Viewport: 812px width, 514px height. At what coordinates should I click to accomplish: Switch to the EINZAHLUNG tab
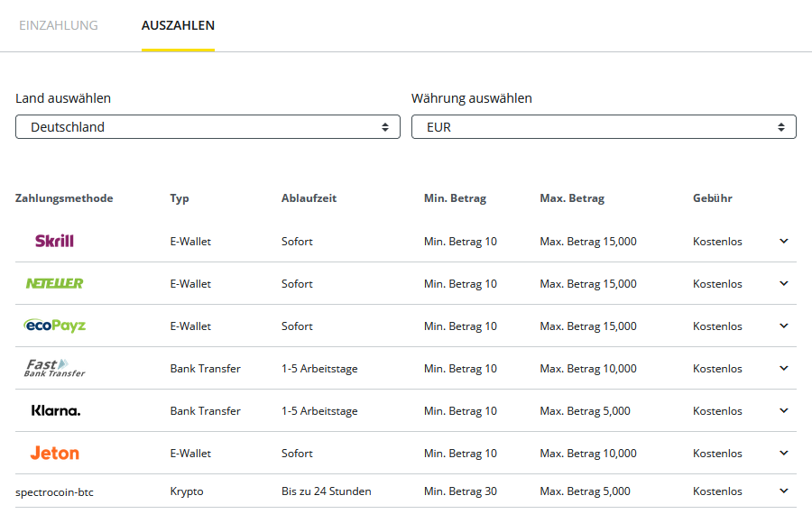click(59, 25)
